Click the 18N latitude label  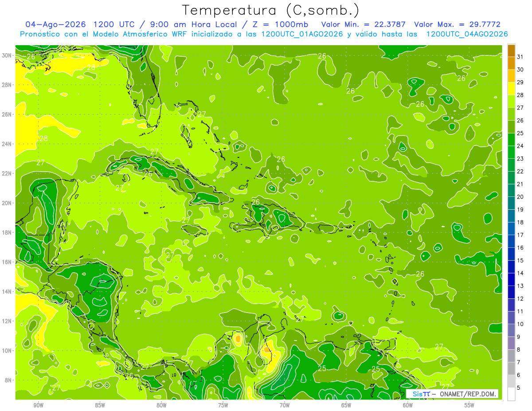click(x=8, y=232)
